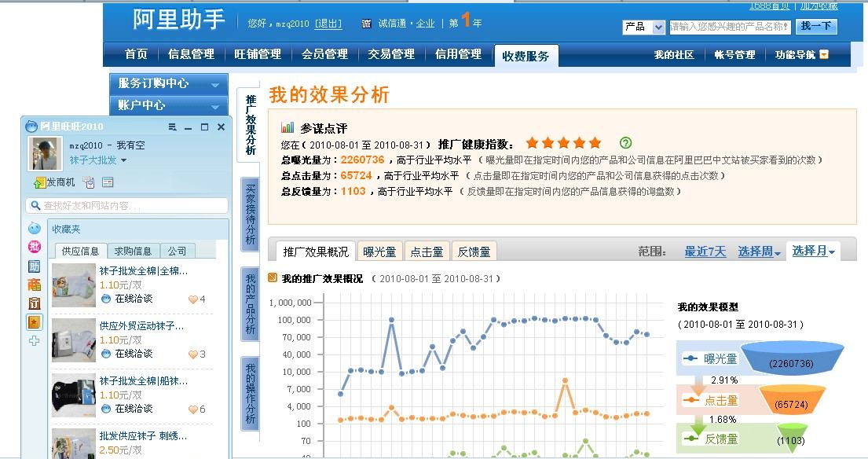Image resolution: width=868 pixels, height=459 pixels.
Task: Switch to the 反馈量 chart tab
Action: click(x=474, y=252)
